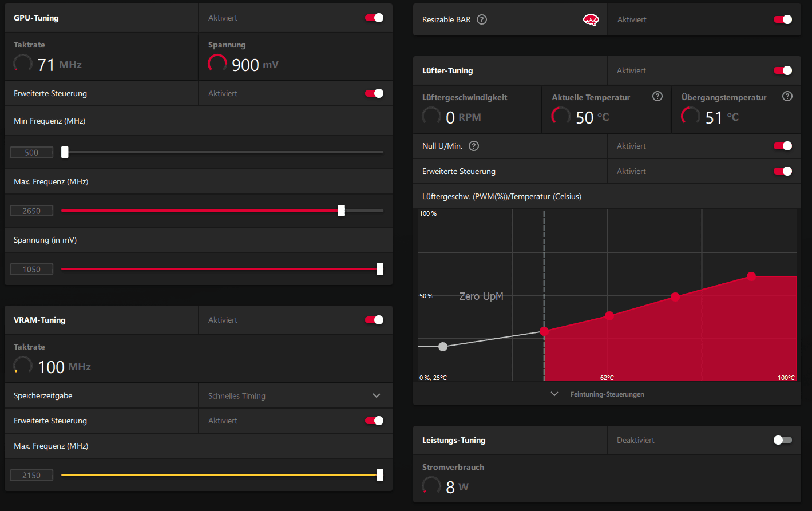The height and width of the screenshot is (511, 812).
Task: Select the first red fan curve point
Action: point(544,331)
